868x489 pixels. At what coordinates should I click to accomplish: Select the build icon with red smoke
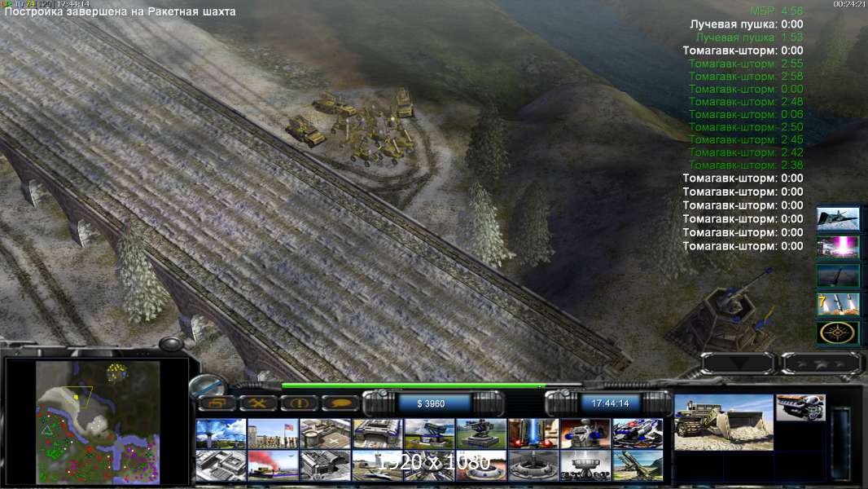point(273,465)
